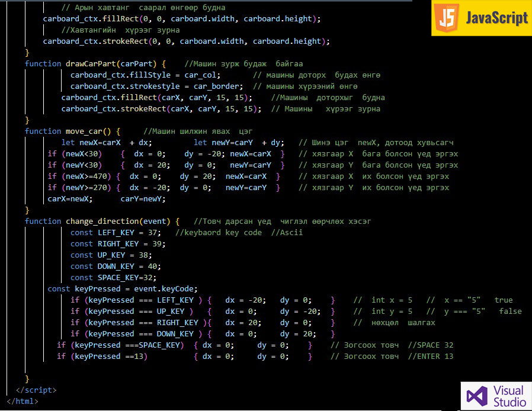
Task: Click the LEFT_KEY = 37 constant declaration
Action: (124, 232)
